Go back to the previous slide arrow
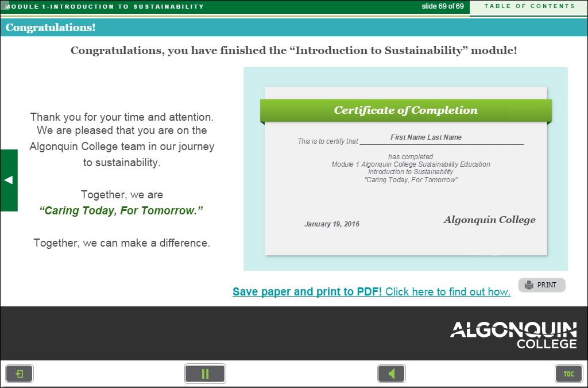The width and height of the screenshot is (588, 388). click(9, 180)
